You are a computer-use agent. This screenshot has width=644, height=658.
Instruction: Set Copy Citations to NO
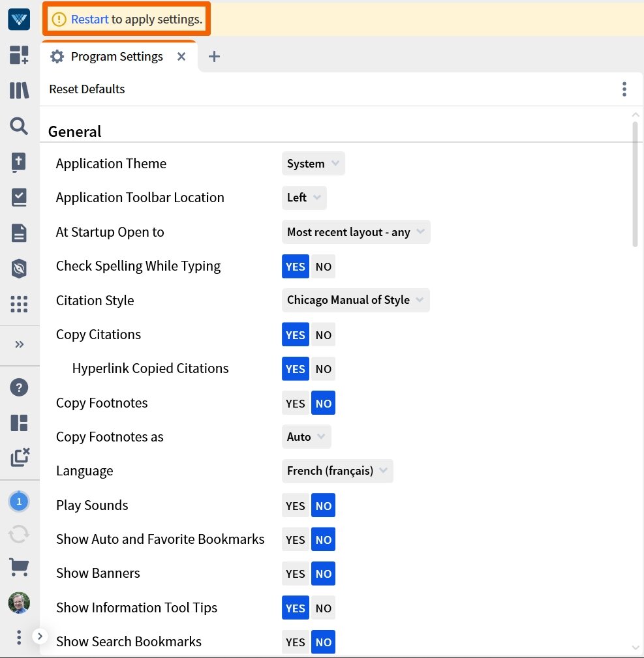pyautogui.click(x=323, y=335)
